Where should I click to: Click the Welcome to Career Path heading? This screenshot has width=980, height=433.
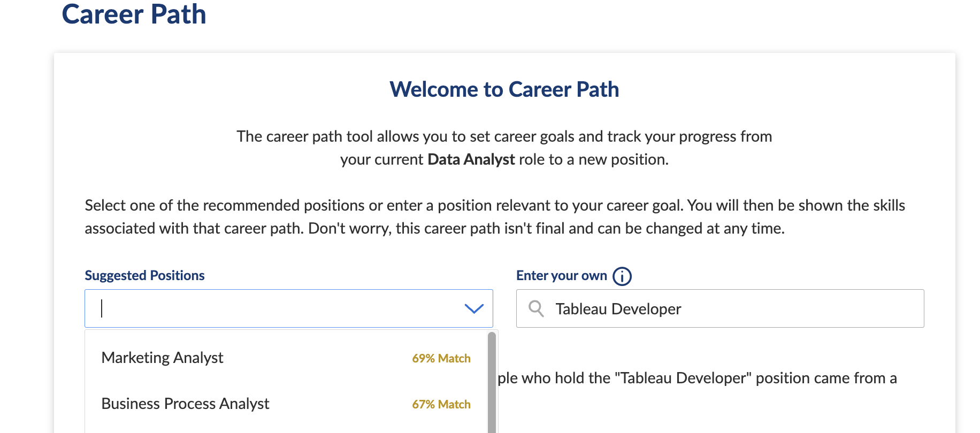click(504, 89)
